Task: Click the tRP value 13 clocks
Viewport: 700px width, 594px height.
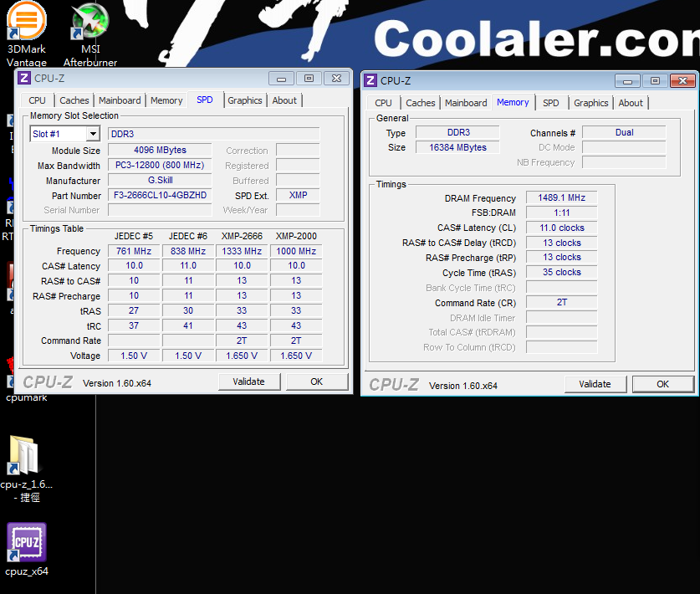Action: point(562,257)
